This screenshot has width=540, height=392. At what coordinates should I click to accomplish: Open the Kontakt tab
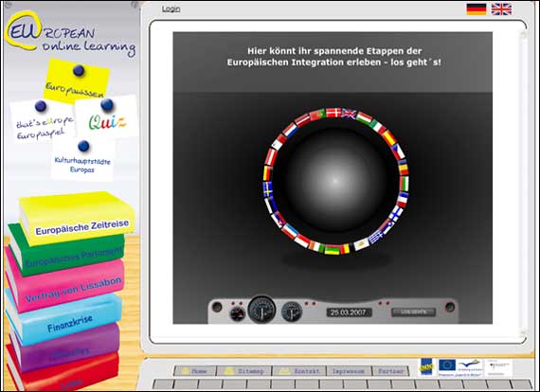[299, 371]
